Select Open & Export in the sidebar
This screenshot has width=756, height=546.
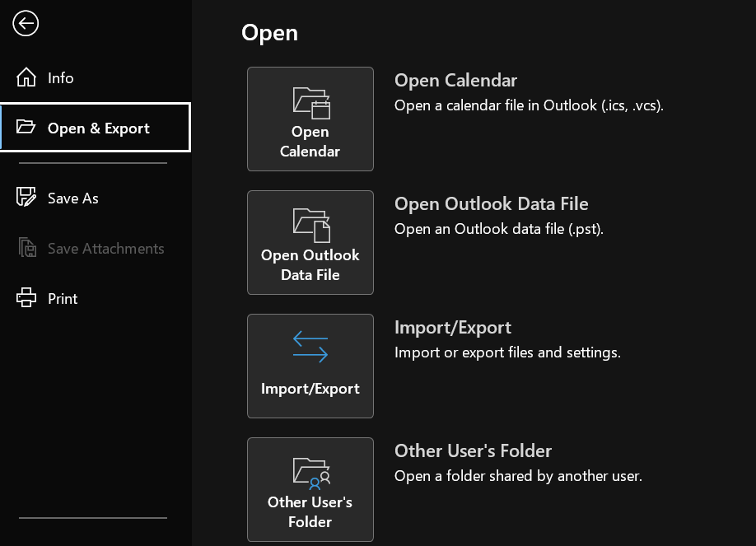coord(96,128)
